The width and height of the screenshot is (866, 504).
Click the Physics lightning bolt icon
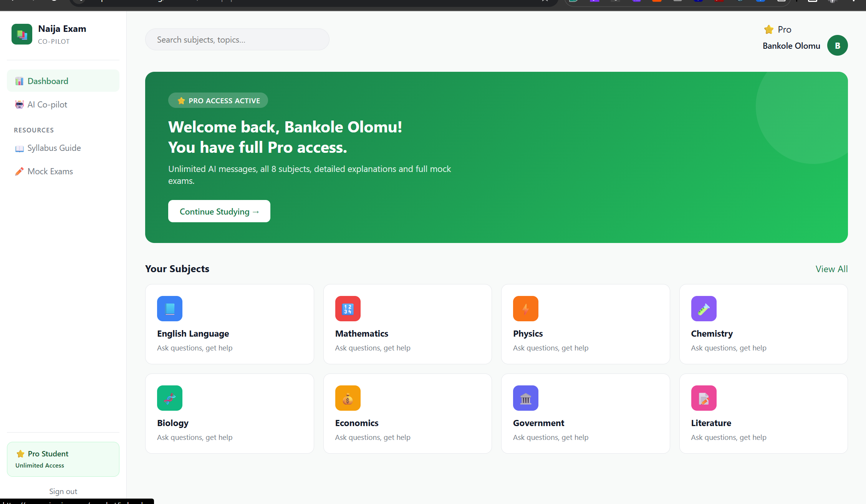(525, 309)
